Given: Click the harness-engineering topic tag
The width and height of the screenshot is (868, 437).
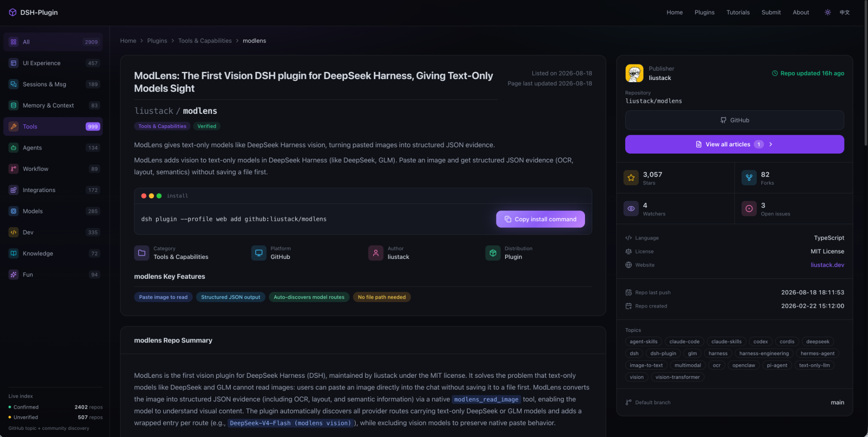Looking at the screenshot, I should click(764, 353).
